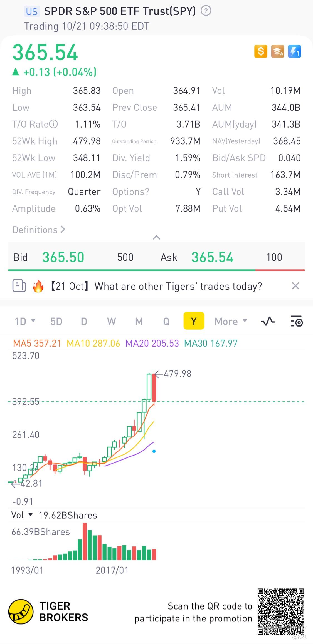313x644 pixels.
Task: Switch chart to 5D tab
Action: tap(56, 321)
